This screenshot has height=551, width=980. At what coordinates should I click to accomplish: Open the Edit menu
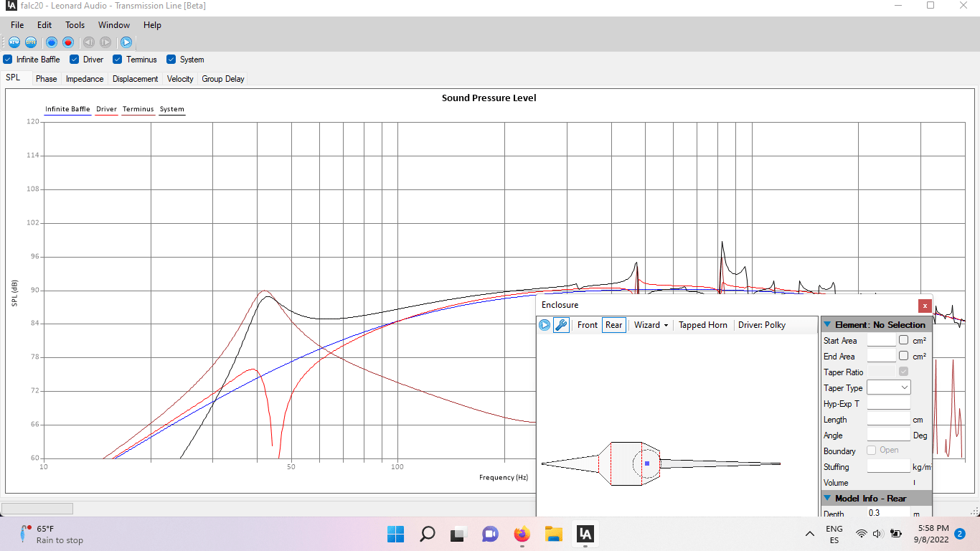point(44,25)
